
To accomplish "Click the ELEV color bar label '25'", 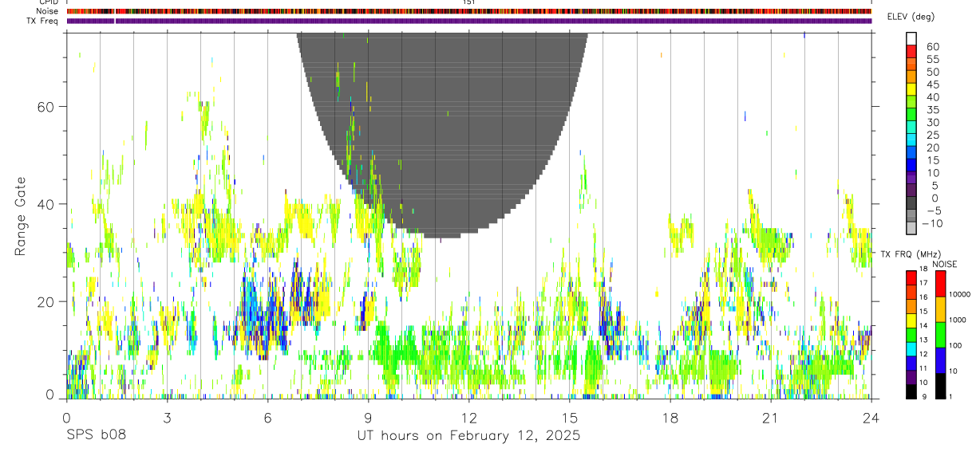I will pos(931,136).
